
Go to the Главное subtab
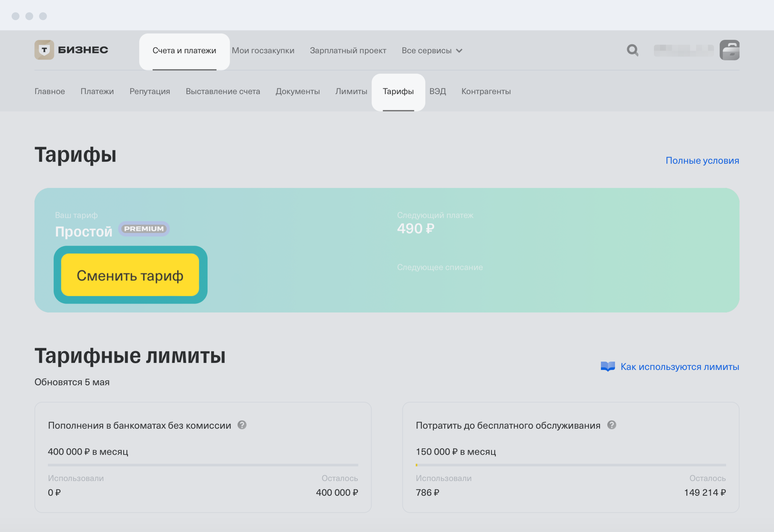[50, 91]
